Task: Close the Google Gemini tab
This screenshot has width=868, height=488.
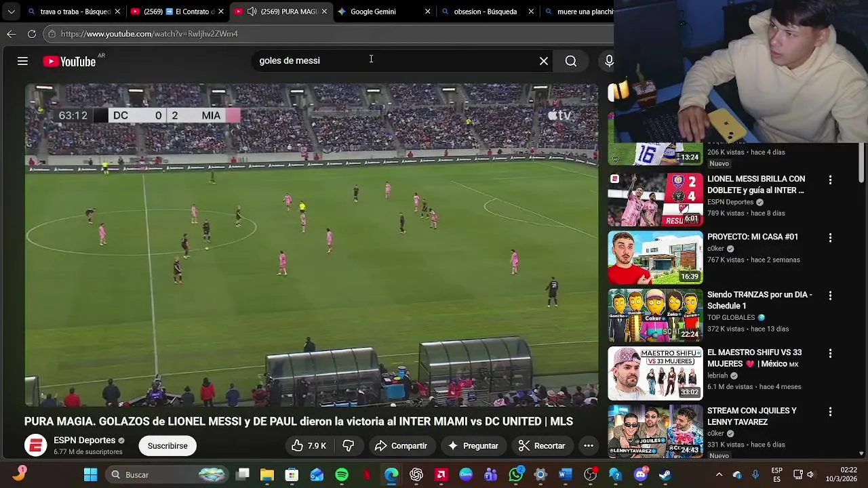Action: pyautogui.click(x=427, y=12)
